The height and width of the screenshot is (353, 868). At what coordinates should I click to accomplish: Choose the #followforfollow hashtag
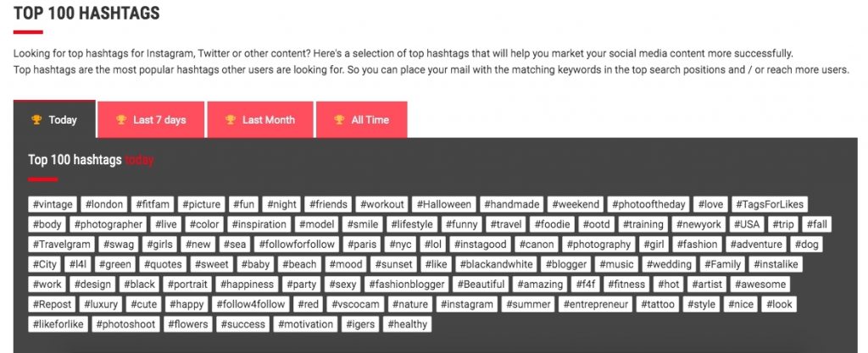pos(297,244)
